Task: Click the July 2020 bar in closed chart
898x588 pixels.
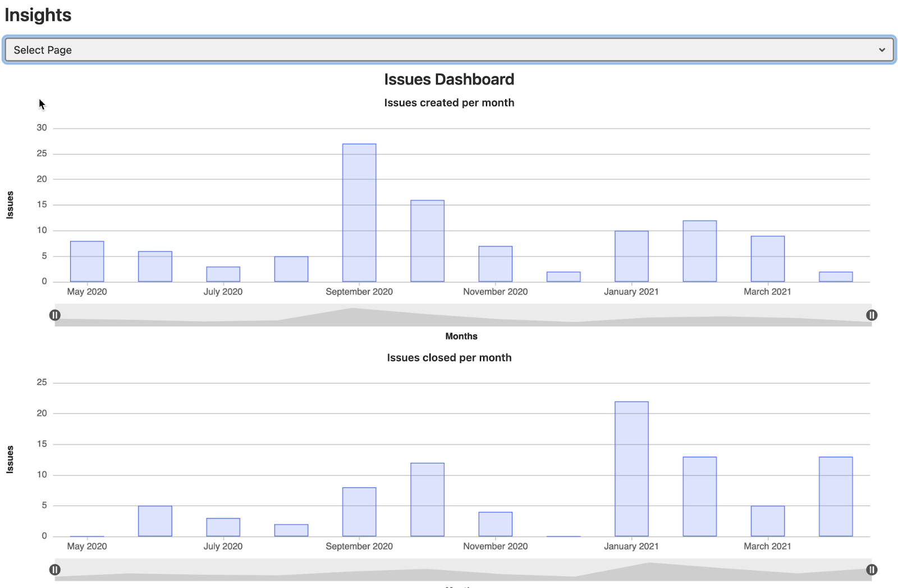Action: (223, 527)
